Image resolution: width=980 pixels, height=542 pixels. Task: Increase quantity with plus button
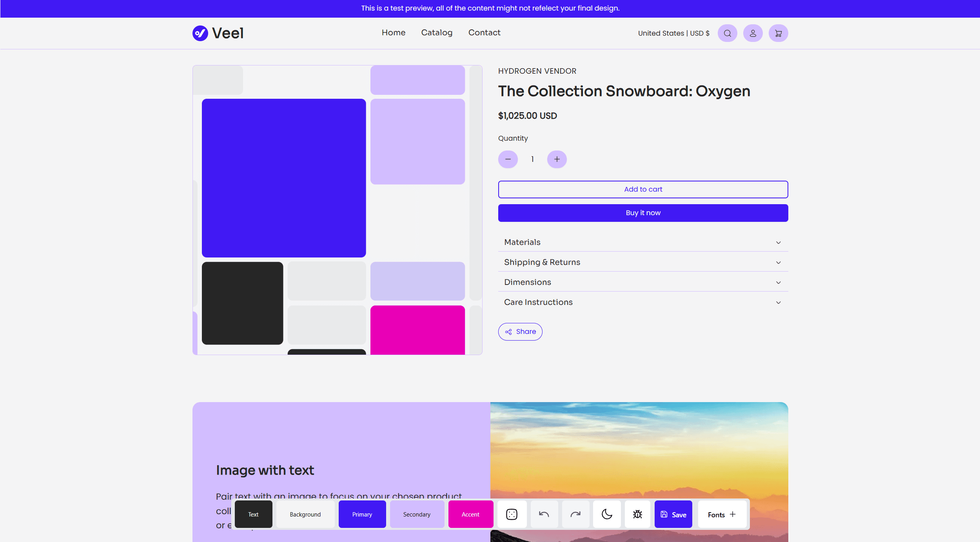click(x=557, y=159)
